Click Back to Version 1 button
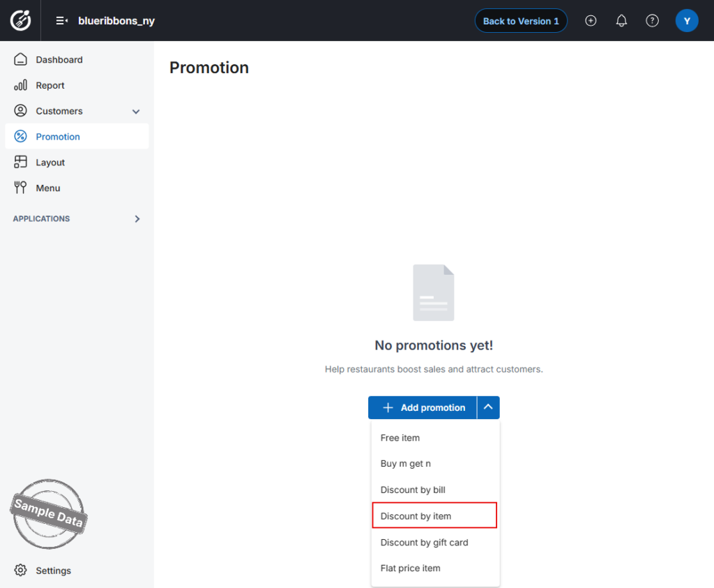This screenshot has width=714, height=588. pyautogui.click(x=521, y=21)
